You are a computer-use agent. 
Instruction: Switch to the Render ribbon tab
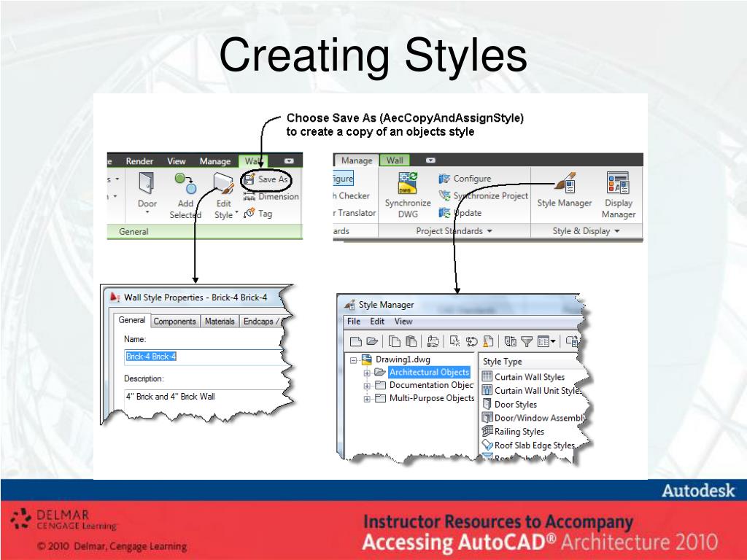click(139, 161)
